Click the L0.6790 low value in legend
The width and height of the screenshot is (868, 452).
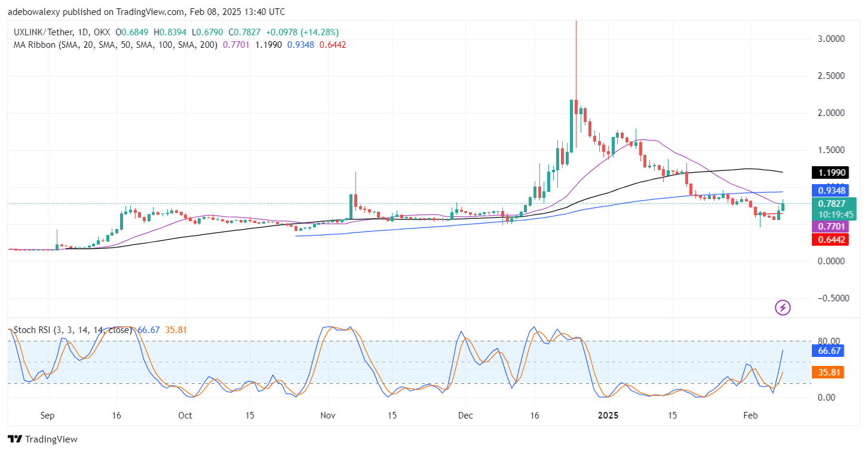208,32
